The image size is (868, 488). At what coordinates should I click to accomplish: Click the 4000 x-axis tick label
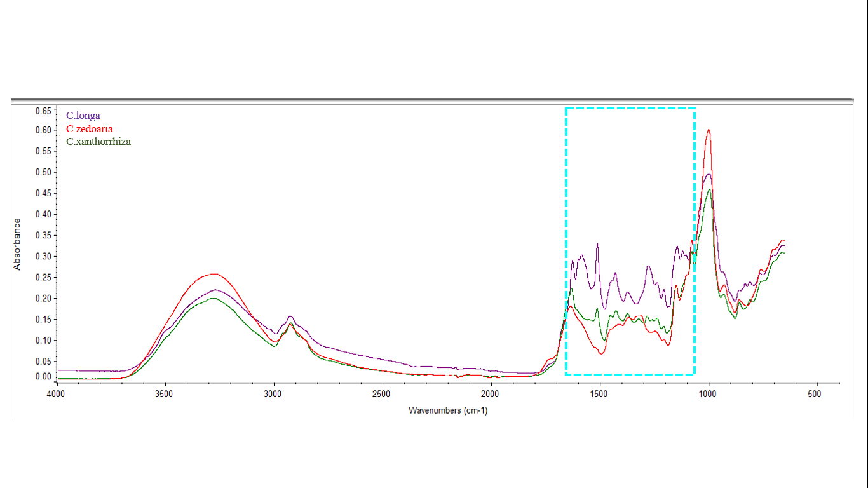57,394
